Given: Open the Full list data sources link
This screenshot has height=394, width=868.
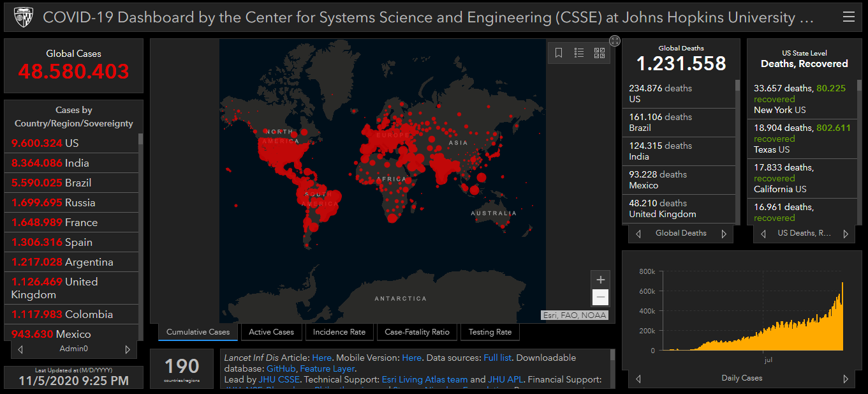Looking at the screenshot, I should point(498,358).
